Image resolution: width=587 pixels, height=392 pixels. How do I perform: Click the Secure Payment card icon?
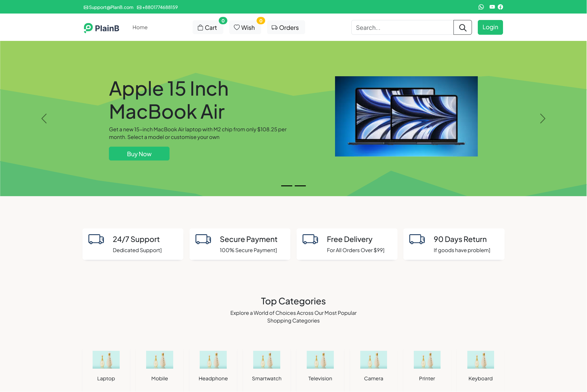(x=203, y=239)
